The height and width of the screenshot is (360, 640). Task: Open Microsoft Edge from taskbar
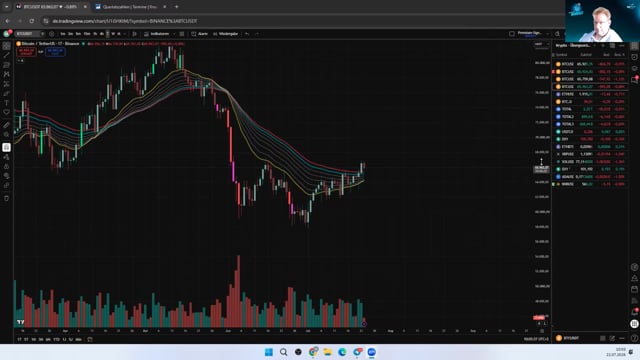click(x=342, y=352)
